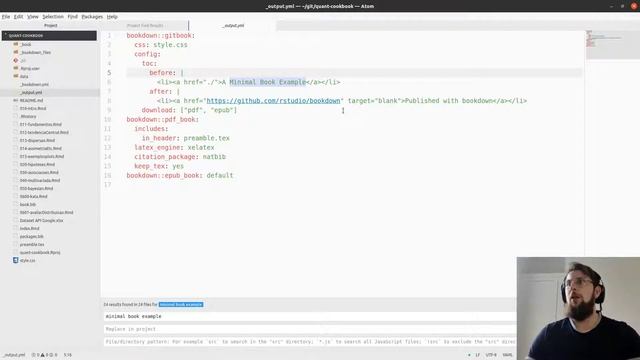Click the github.com/rstudio/bookdown link in code
Screen dimensions: 640x360
coord(273,101)
